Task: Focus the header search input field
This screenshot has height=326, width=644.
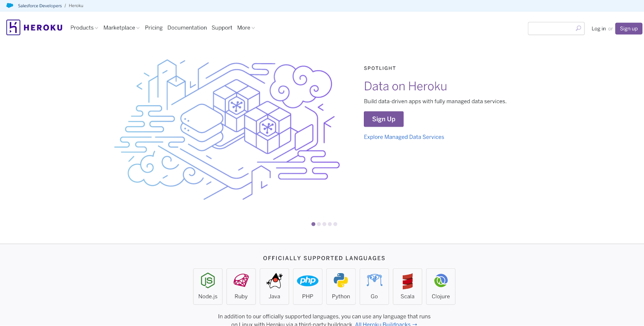Action: click(x=556, y=28)
